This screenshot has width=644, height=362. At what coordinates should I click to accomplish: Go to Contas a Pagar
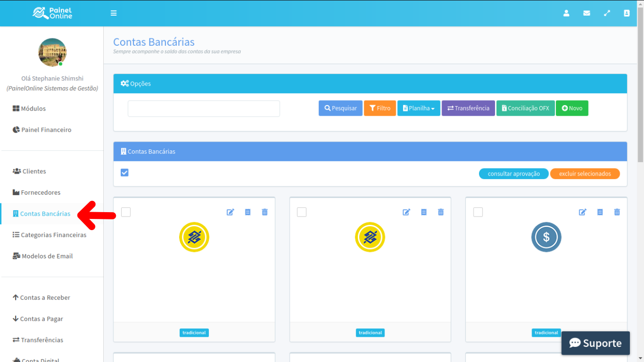click(x=38, y=319)
